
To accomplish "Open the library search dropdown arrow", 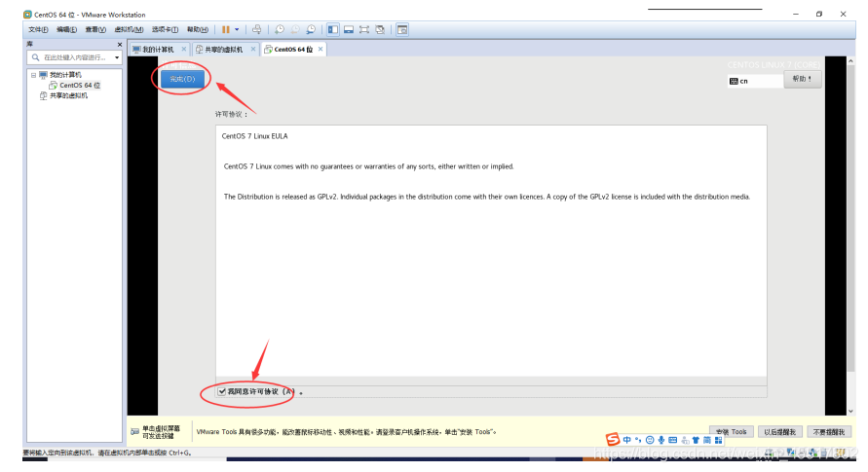I will pos(117,57).
